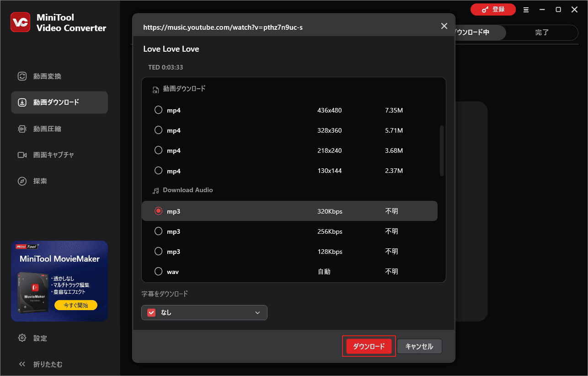Click the 328x360 resolution value
The image size is (588, 376).
(x=330, y=130)
